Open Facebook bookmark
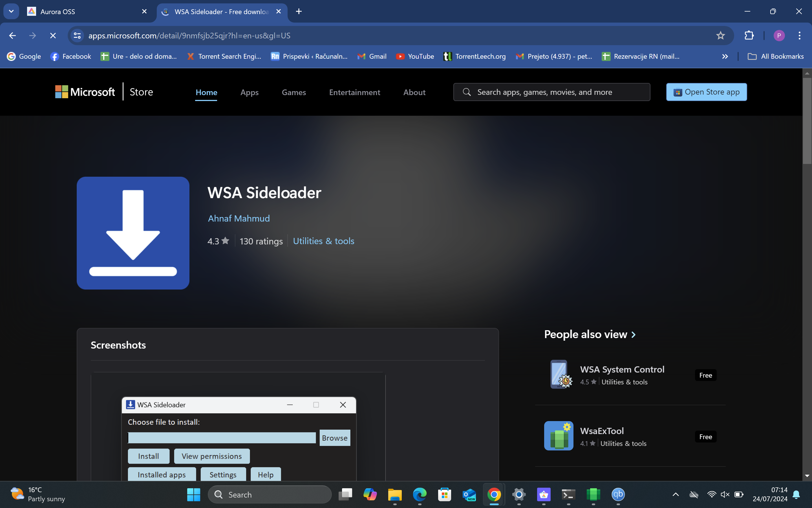 click(71, 56)
